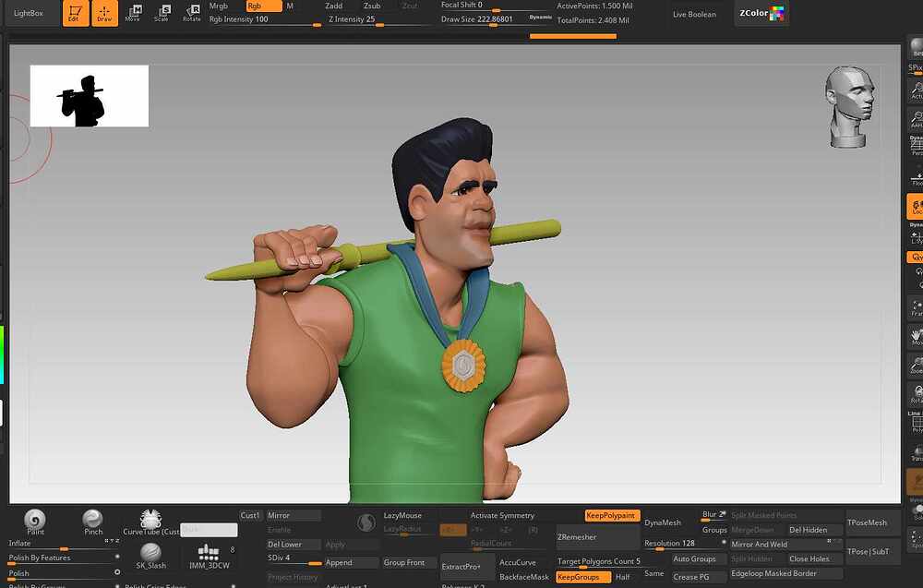The image size is (923, 588).
Task: Pick the Pinch brush
Action: point(93,521)
